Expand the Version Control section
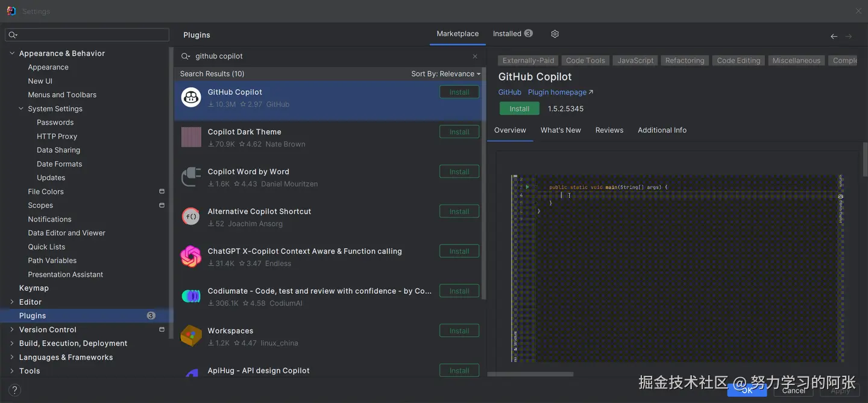 (x=12, y=329)
